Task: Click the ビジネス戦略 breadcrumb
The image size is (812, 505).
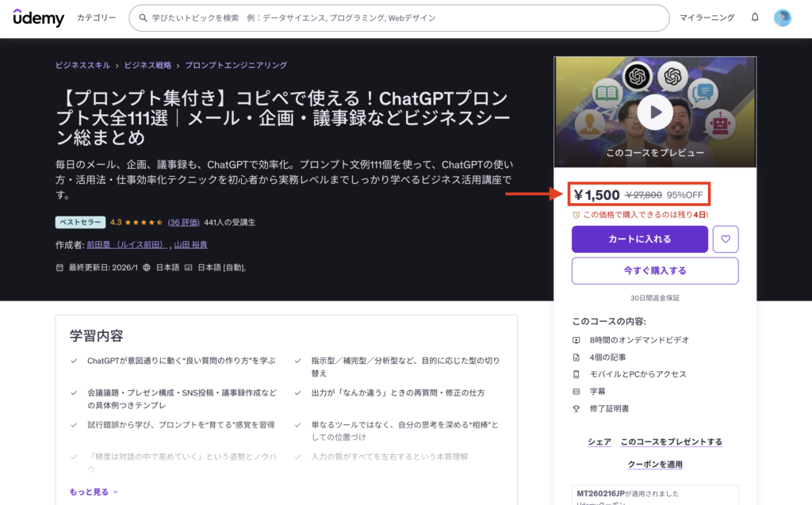Action: tap(150, 65)
